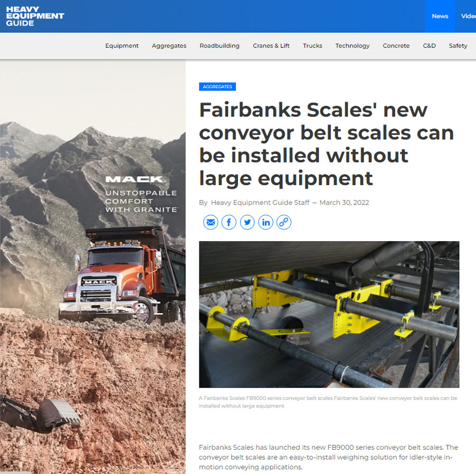Copy article link icon
This screenshot has height=474, width=476.
click(x=284, y=222)
